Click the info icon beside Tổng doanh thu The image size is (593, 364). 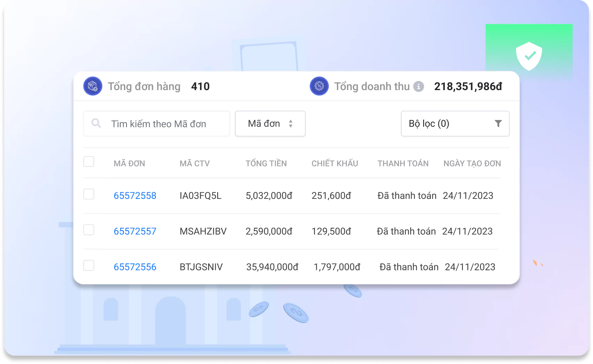(x=419, y=86)
